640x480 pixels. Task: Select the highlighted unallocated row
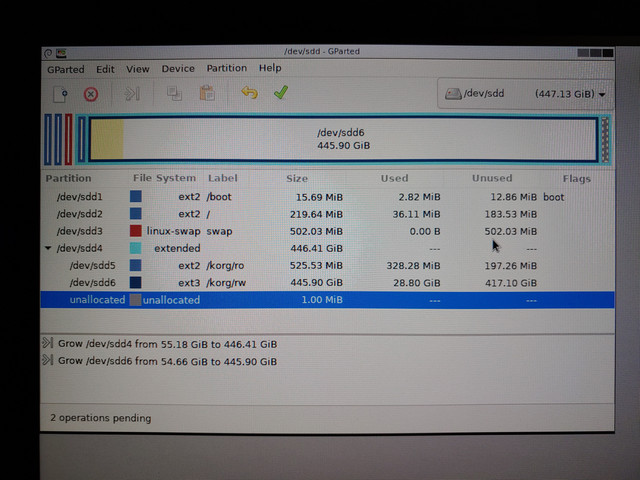pos(327,300)
